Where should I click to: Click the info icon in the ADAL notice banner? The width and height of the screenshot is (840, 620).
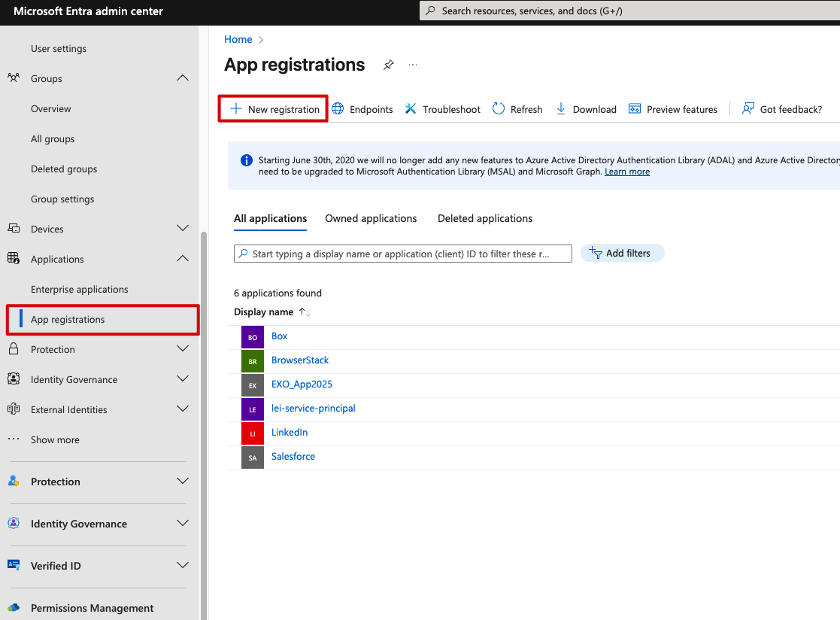coord(247,160)
